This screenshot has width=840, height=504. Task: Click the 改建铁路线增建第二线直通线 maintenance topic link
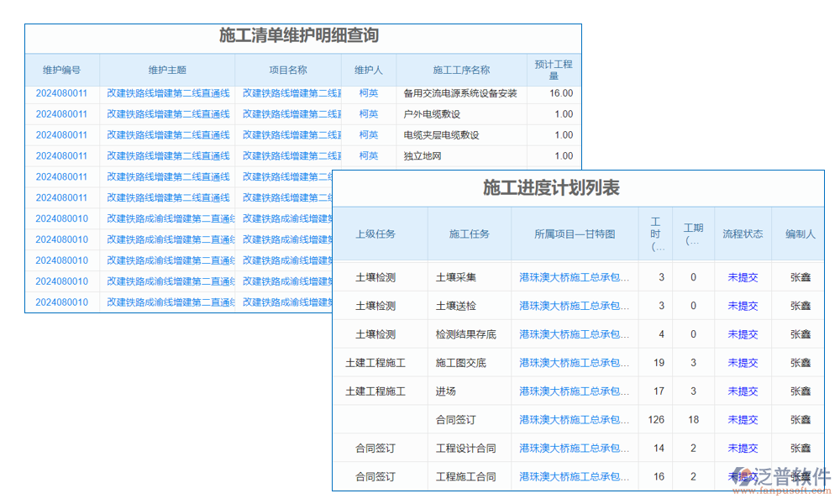166,92
